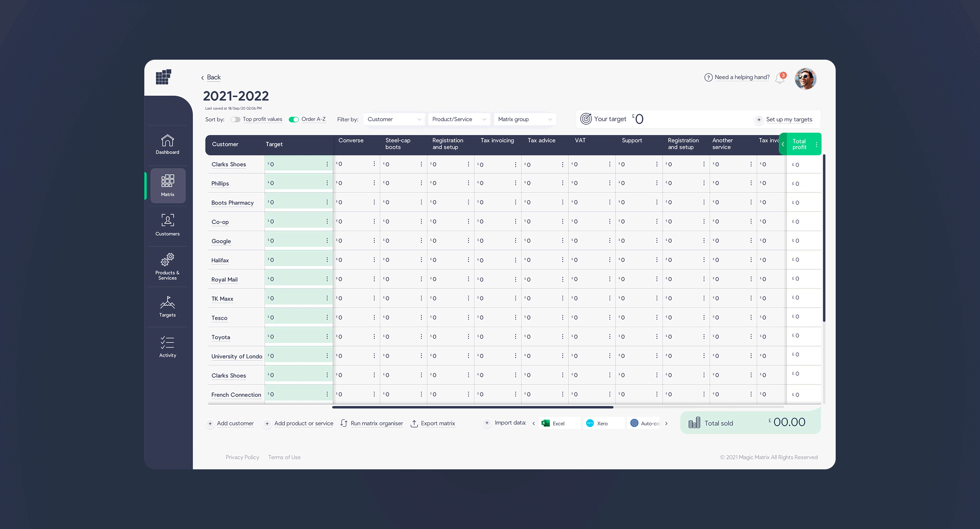Open the notifications bell icon
The width and height of the screenshot is (980, 529).
tap(780, 78)
